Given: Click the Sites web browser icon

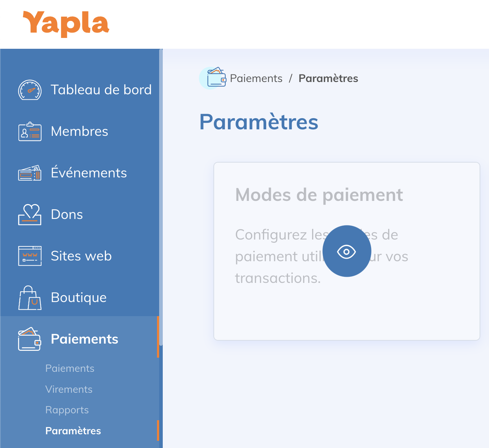Looking at the screenshot, I should pos(30,256).
